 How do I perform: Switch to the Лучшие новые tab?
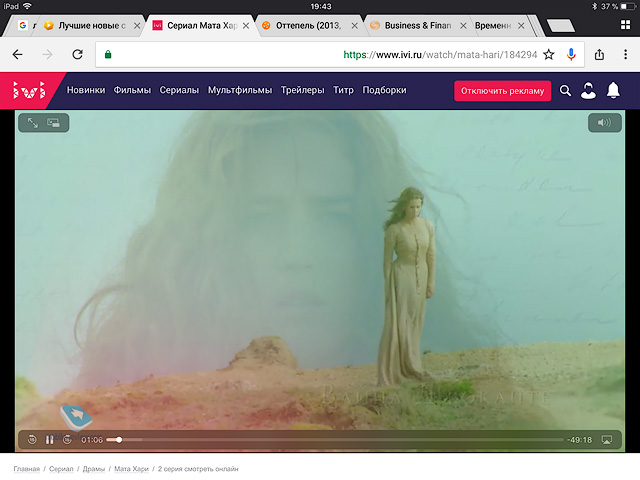tap(84, 25)
